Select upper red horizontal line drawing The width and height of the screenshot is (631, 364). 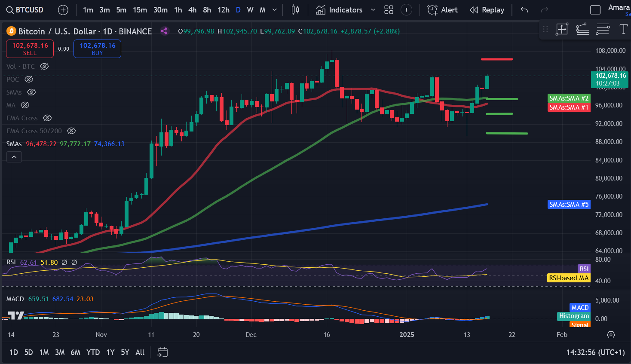click(x=496, y=59)
